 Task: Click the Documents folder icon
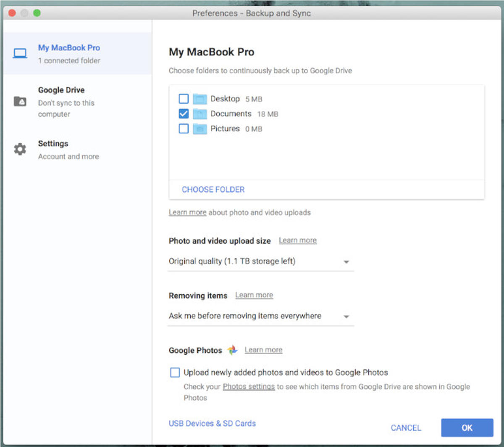click(199, 114)
